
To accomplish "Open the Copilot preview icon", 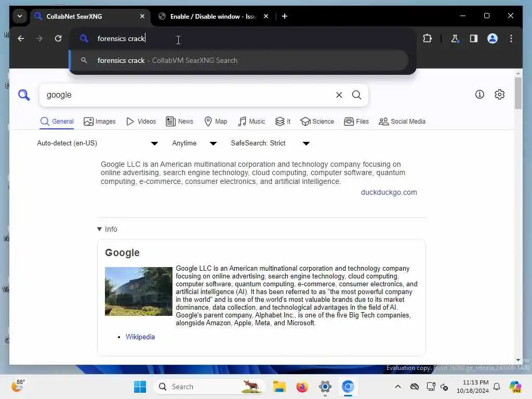I will click(x=515, y=387).
